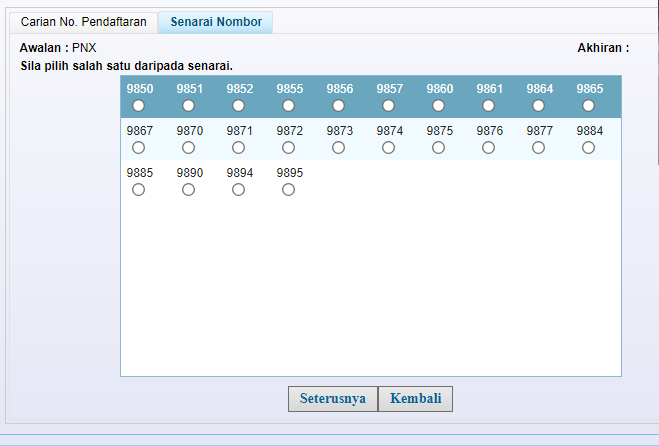659x446 pixels.
Task: Select radio button for number 9850
Action: (138, 106)
